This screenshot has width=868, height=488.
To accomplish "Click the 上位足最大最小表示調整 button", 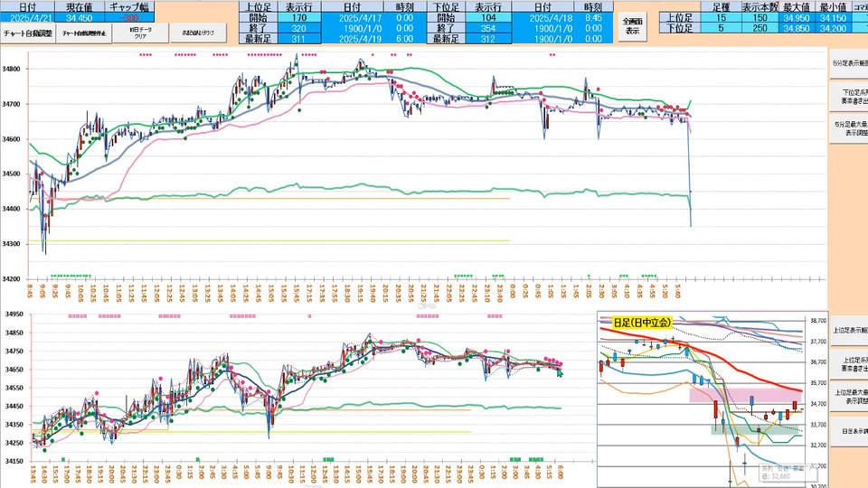I will click(849, 397).
